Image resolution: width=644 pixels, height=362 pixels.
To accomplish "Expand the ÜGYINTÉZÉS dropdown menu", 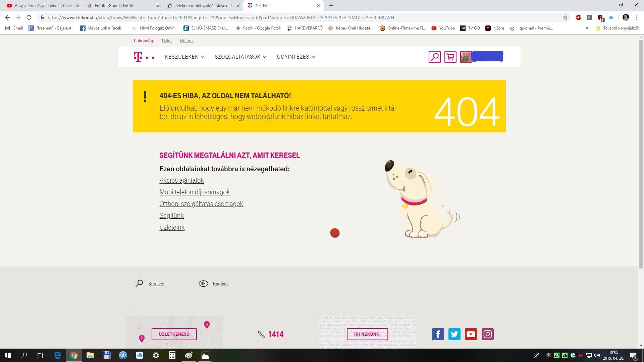I will tap(296, 57).
